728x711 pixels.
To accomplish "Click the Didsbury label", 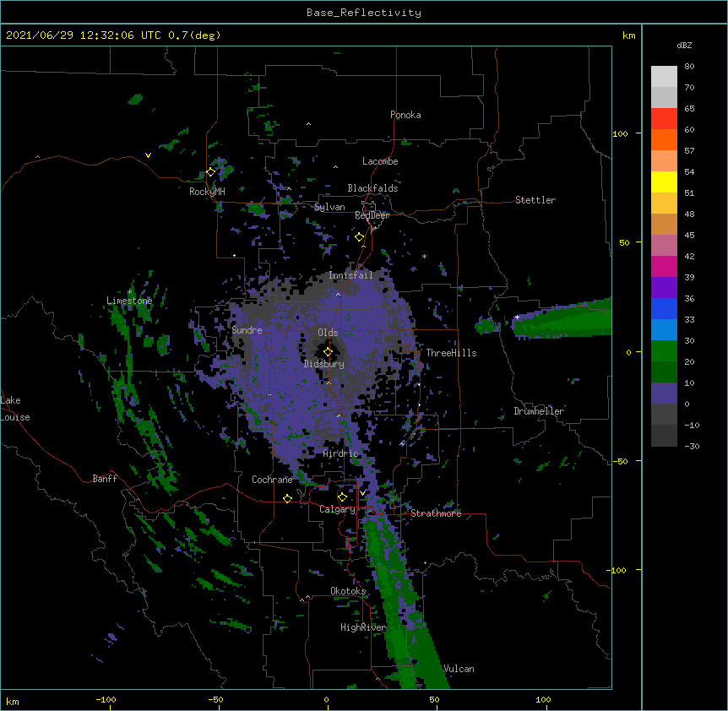I will pyautogui.click(x=324, y=364).
